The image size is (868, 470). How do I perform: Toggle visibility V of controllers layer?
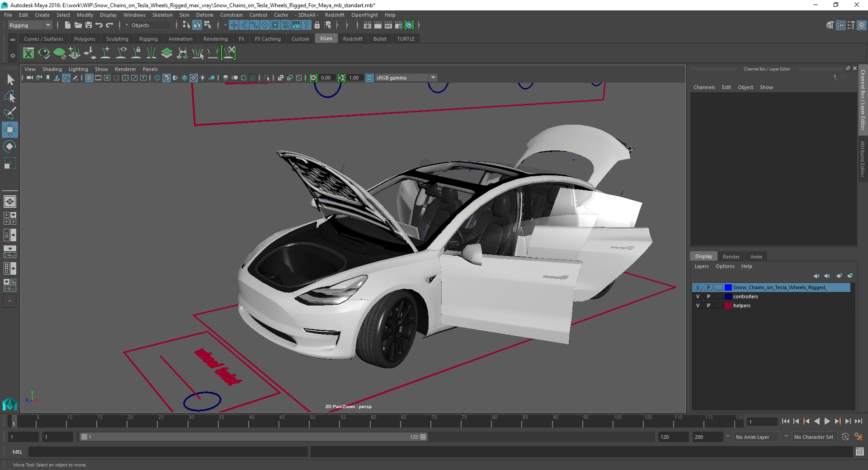pyautogui.click(x=698, y=296)
